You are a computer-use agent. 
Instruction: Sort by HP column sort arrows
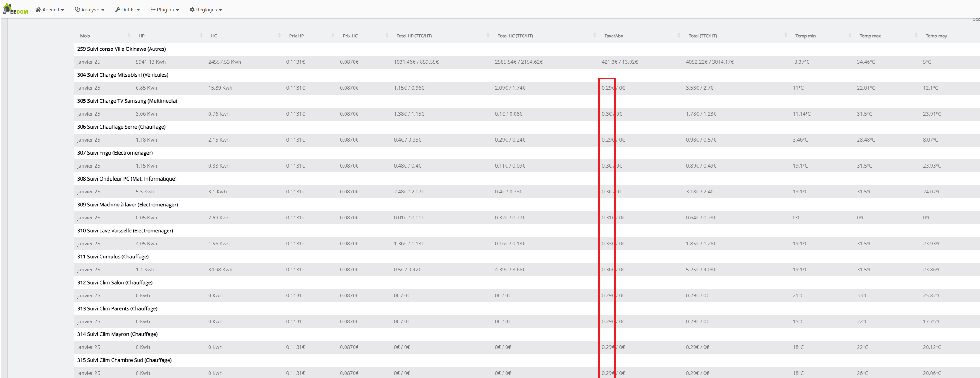[x=201, y=36]
